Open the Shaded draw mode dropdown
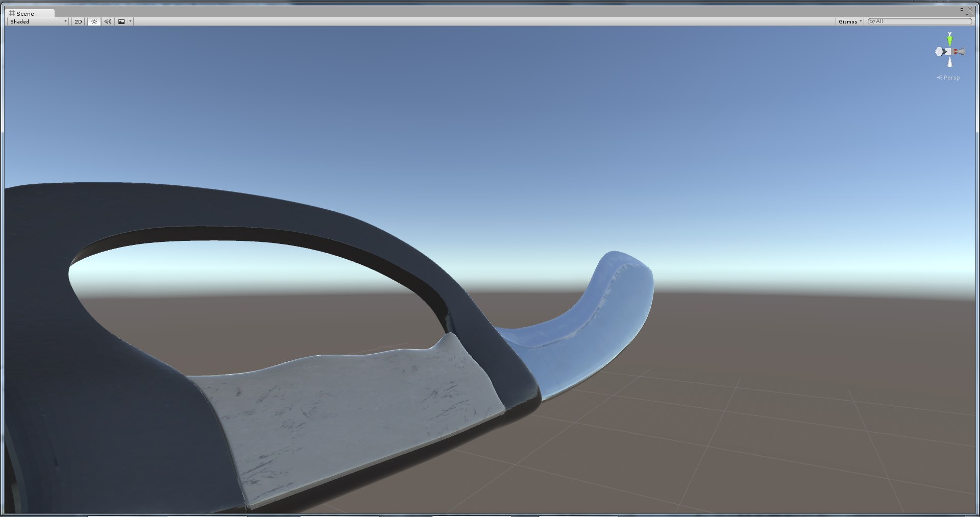980x517 pixels. pyautogui.click(x=38, y=21)
